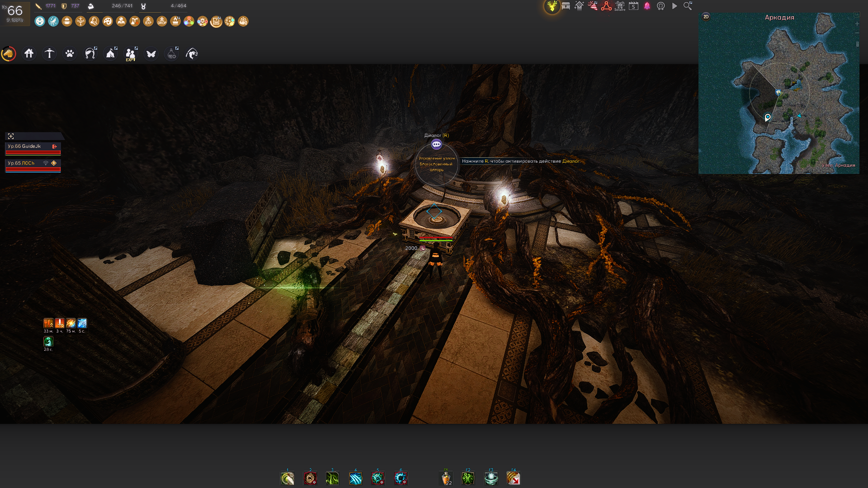Open the paint palette buff icon
The height and width of the screenshot is (488, 868).
point(108,21)
